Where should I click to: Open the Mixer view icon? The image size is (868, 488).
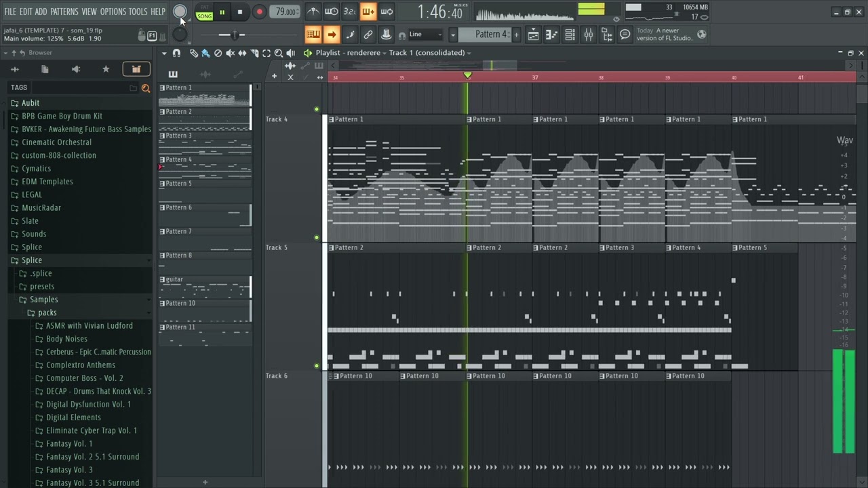point(589,35)
